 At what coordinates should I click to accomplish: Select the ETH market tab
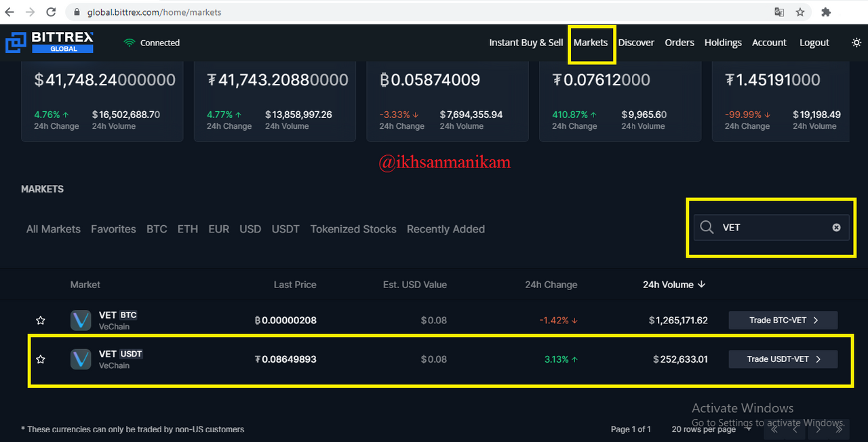188,229
